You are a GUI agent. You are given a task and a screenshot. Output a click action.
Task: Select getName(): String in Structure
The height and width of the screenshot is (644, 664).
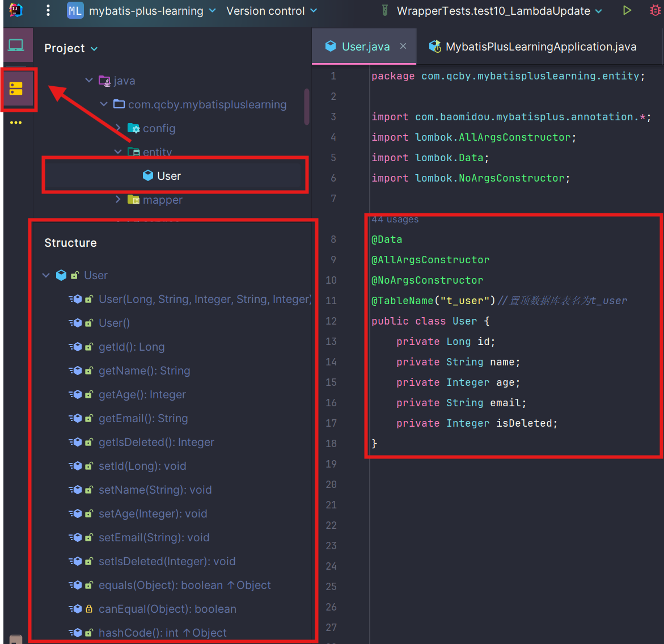pos(145,371)
